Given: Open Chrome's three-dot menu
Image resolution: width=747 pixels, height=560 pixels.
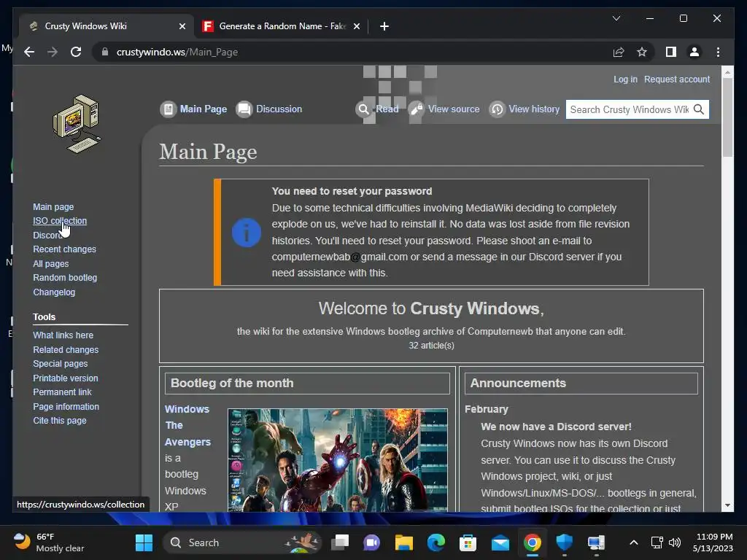Looking at the screenshot, I should click(x=718, y=52).
